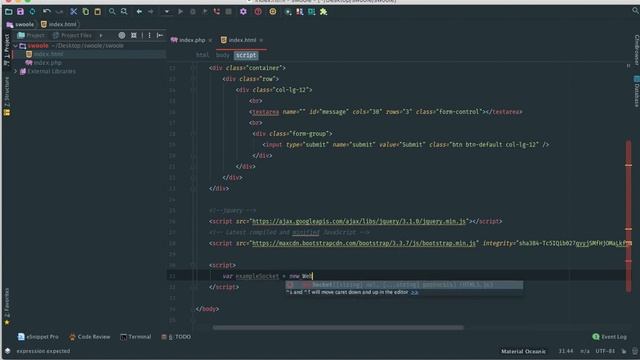Click the Find magnifier icon
The height and width of the screenshot is (360, 640).
[x=112, y=11]
